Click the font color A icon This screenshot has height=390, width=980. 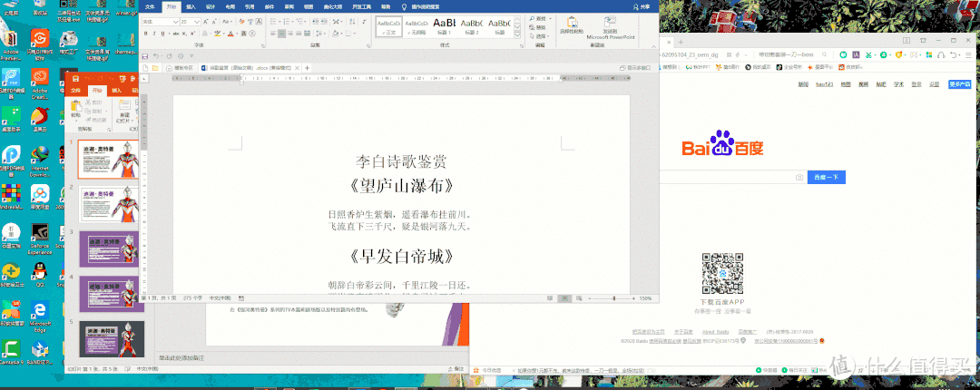pos(230,34)
